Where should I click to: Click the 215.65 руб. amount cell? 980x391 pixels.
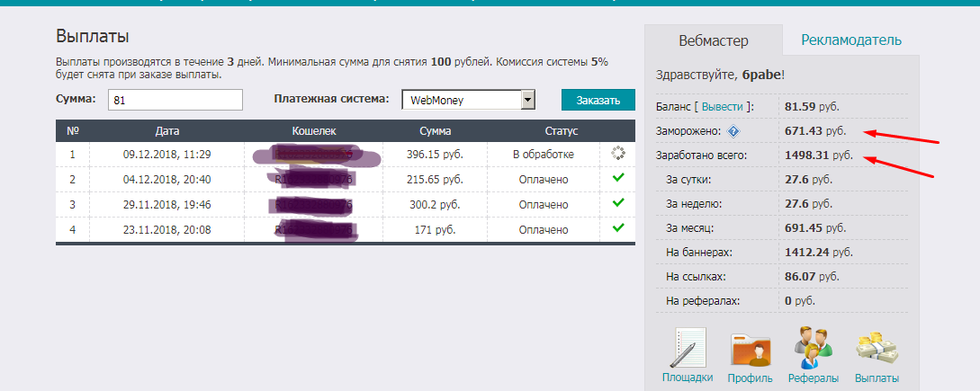pos(435,179)
